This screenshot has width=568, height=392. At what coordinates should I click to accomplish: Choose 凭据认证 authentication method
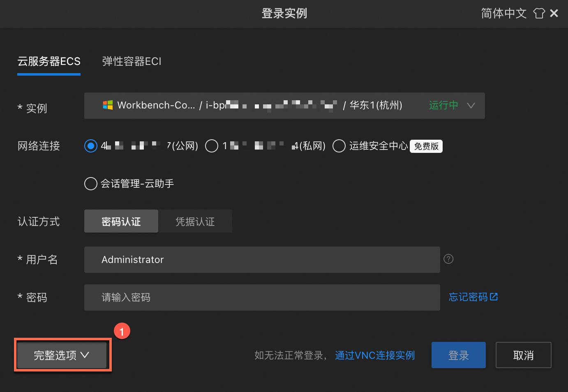click(195, 221)
